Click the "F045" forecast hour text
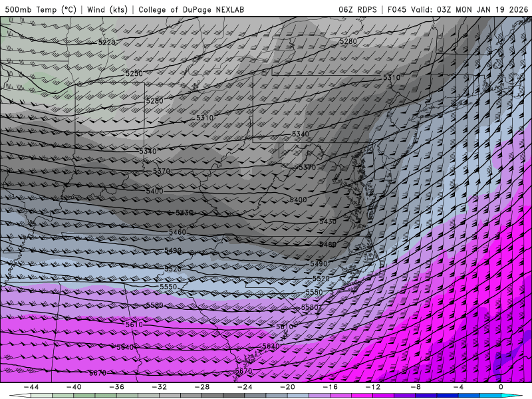The height and width of the screenshot is (399, 532). pyautogui.click(x=397, y=9)
